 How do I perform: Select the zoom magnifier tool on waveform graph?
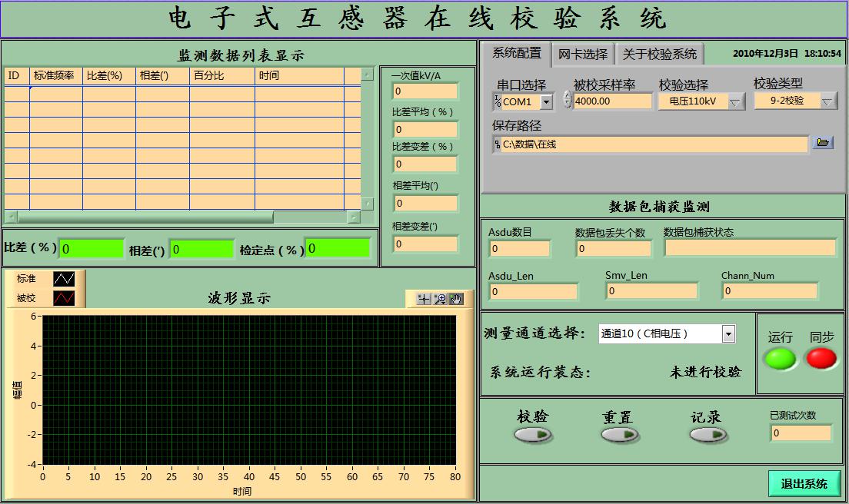[x=440, y=299]
